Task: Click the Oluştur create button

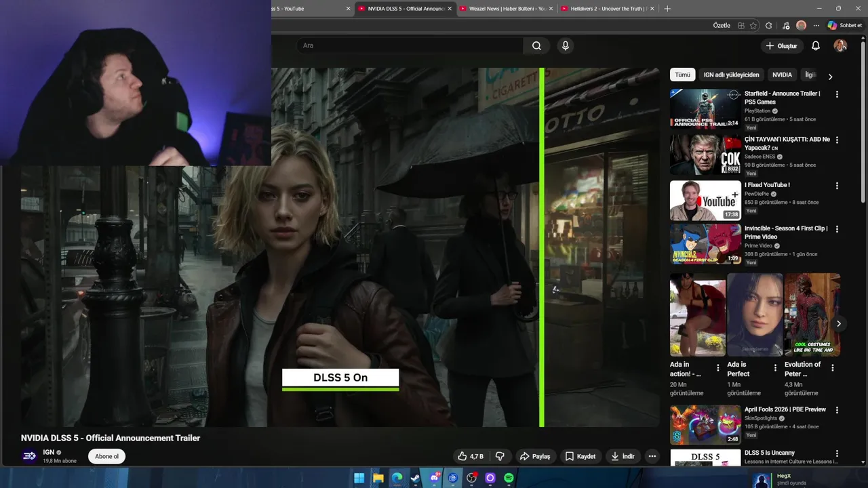Action: [x=781, y=45]
